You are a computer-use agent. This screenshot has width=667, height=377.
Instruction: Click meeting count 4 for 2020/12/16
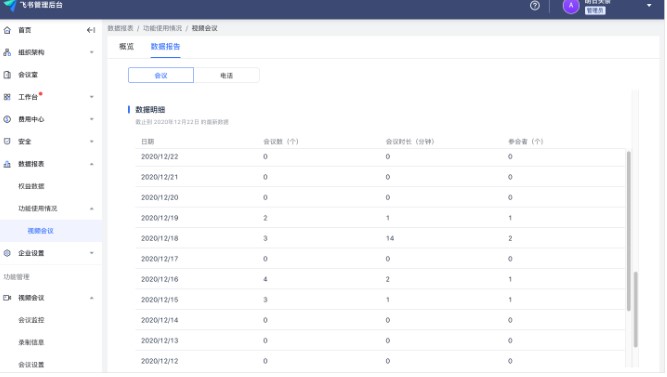tap(265, 279)
